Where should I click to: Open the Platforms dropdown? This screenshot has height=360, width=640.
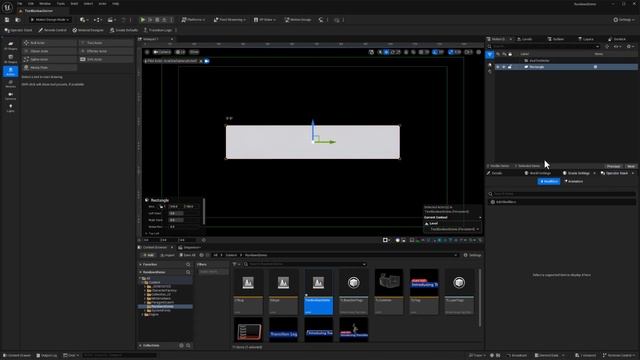193,20
